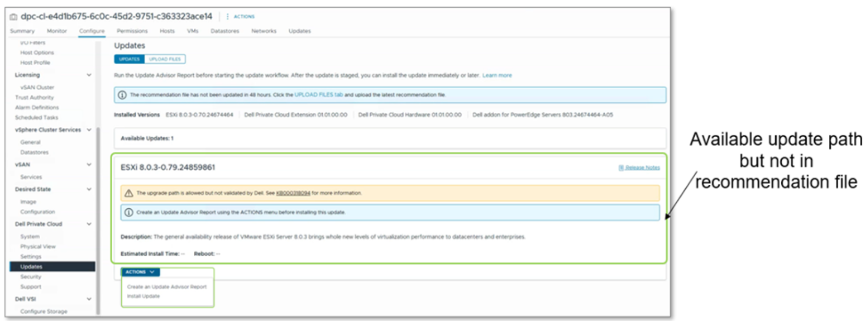Screen dimensions: 868x321
Task: Click Dell addon for PowerEdge Servers text
Action: point(543,115)
